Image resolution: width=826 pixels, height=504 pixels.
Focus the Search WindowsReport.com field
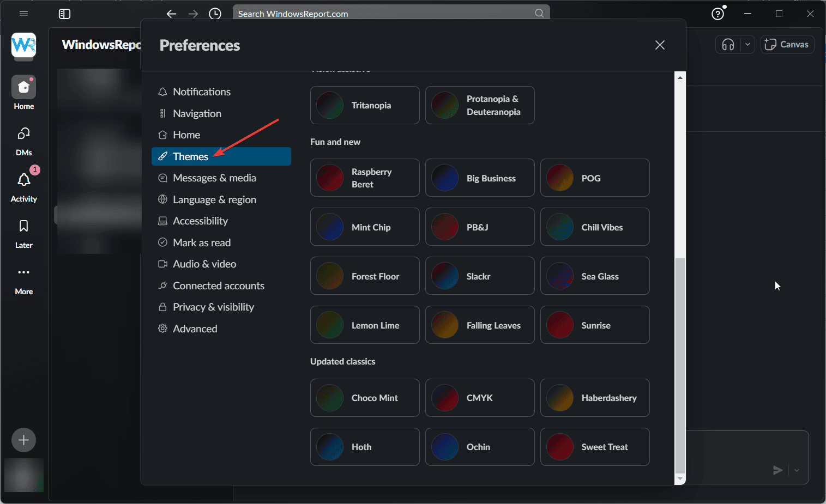(x=391, y=14)
